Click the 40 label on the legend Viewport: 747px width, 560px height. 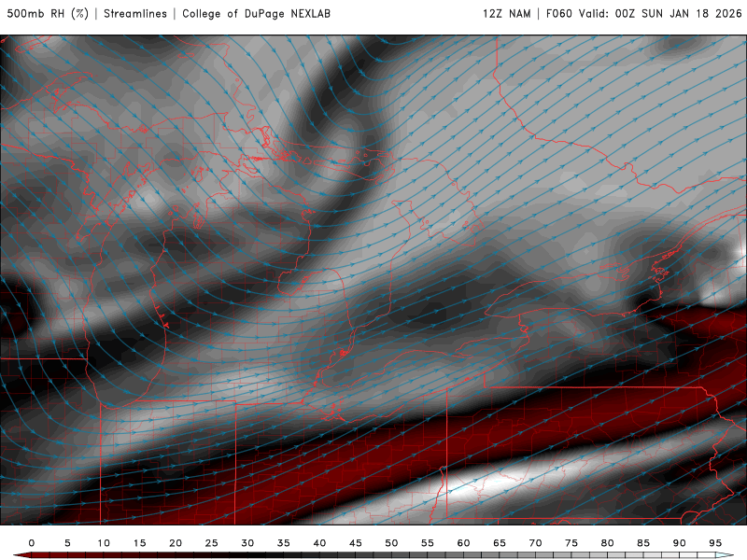pos(319,543)
